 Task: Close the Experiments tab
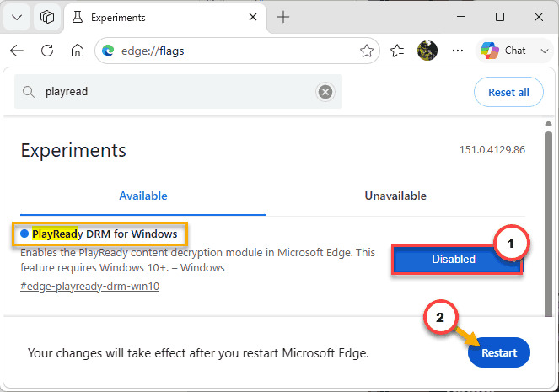click(253, 17)
